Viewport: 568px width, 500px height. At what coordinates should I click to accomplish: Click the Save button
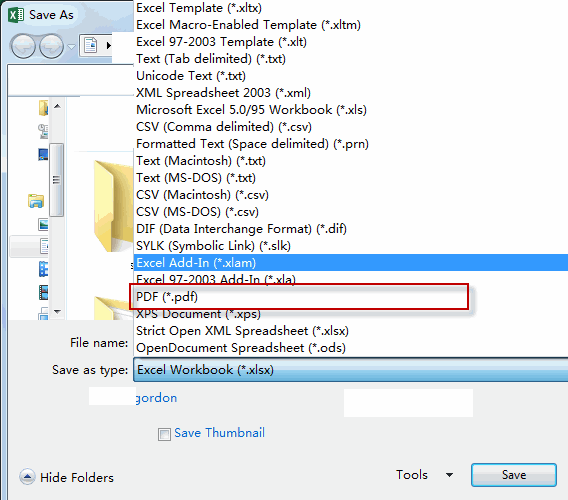(x=514, y=475)
